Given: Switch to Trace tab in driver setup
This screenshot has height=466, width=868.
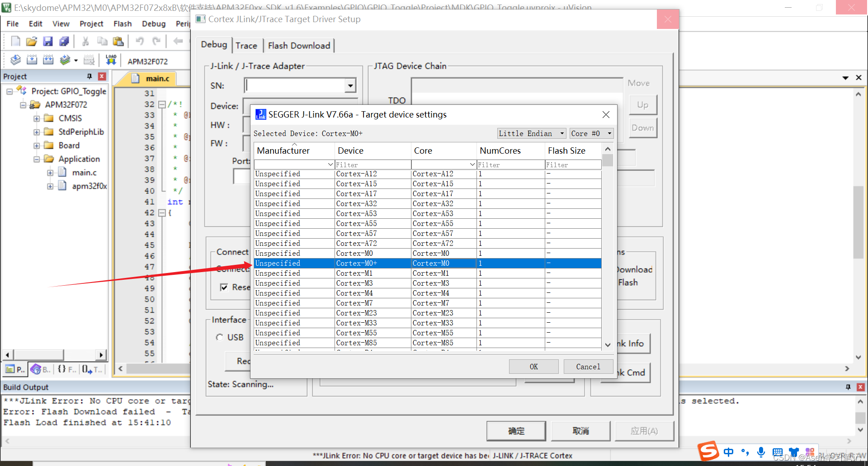Looking at the screenshot, I should point(246,46).
